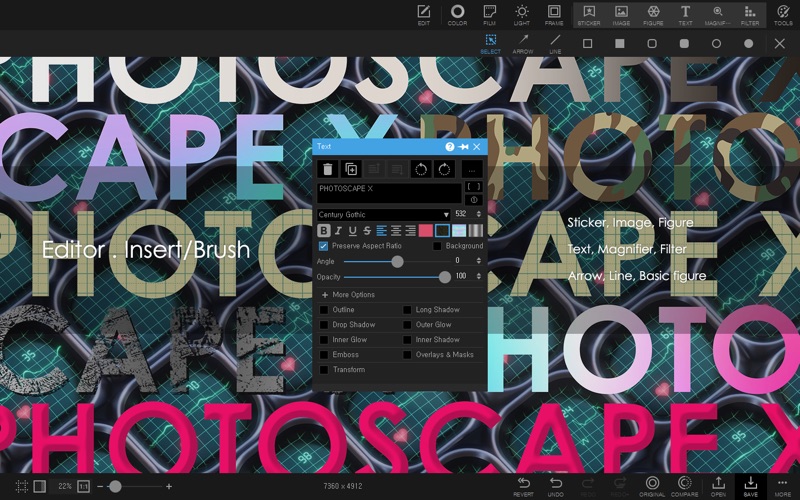The height and width of the screenshot is (500, 800).
Task: Adjust the font size 532 stepper
Action: pos(478,214)
